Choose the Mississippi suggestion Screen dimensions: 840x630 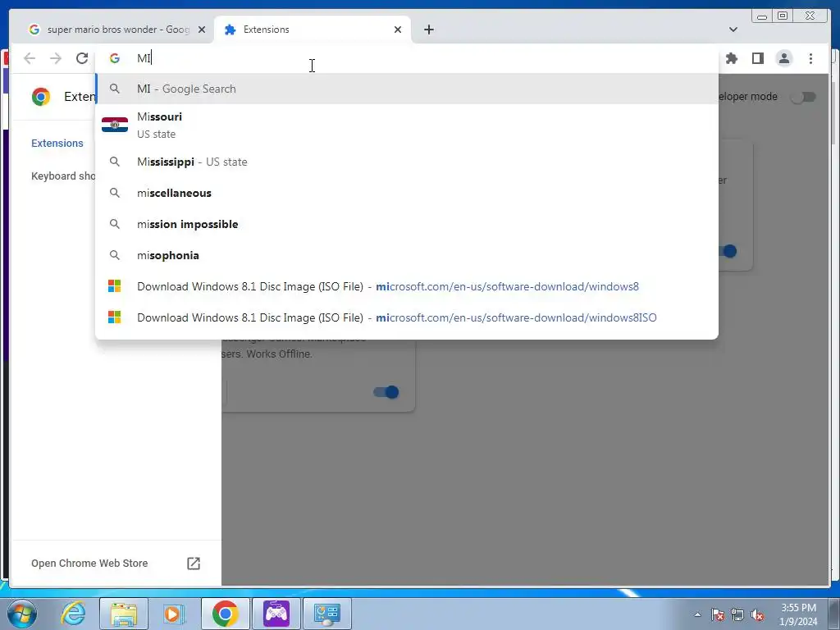coord(407,162)
